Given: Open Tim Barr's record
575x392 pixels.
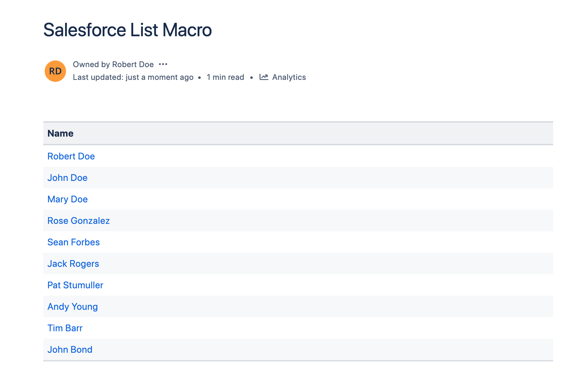Looking at the screenshot, I should point(65,328).
